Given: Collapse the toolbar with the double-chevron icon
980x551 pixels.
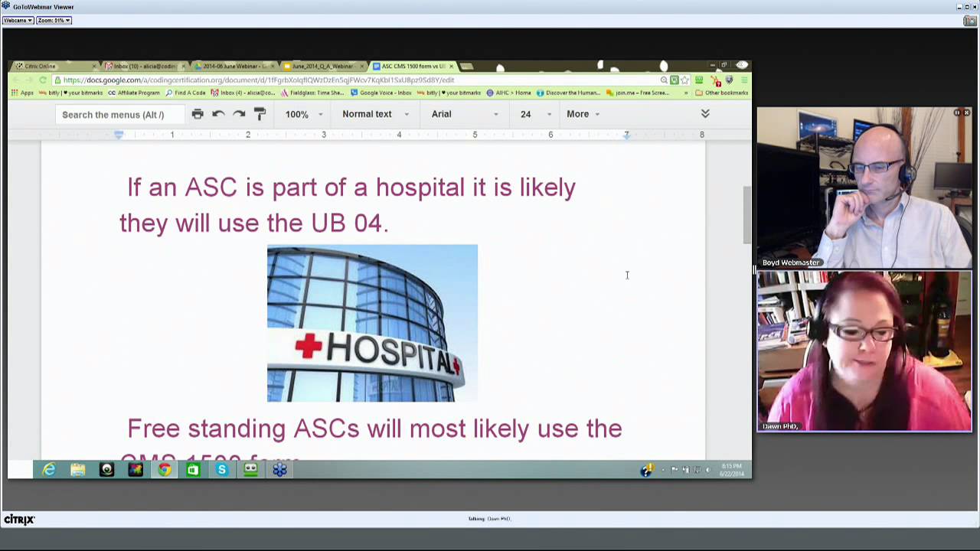Looking at the screenshot, I should point(705,113).
